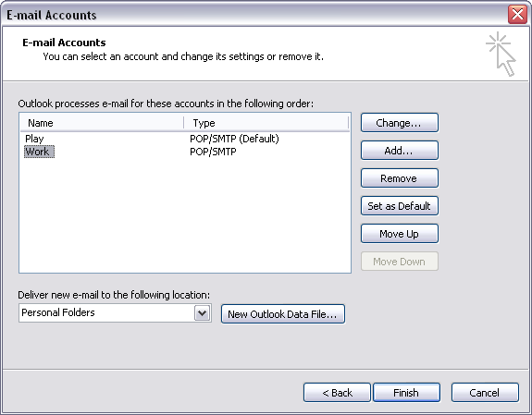Click the Change... button

[400, 123]
